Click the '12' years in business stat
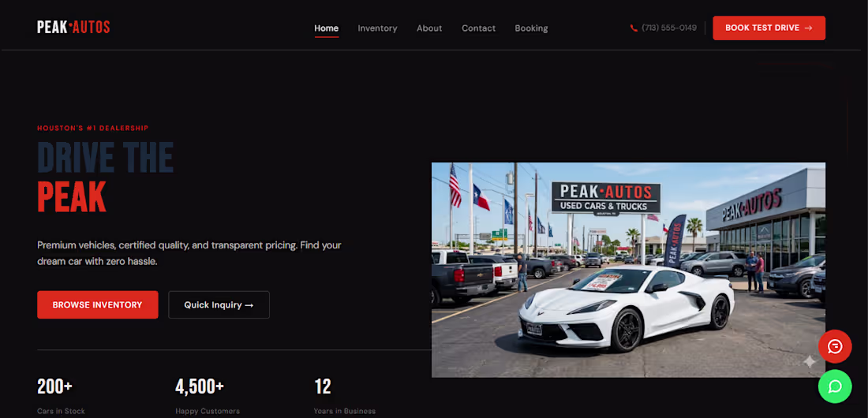 pyautogui.click(x=323, y=386)
